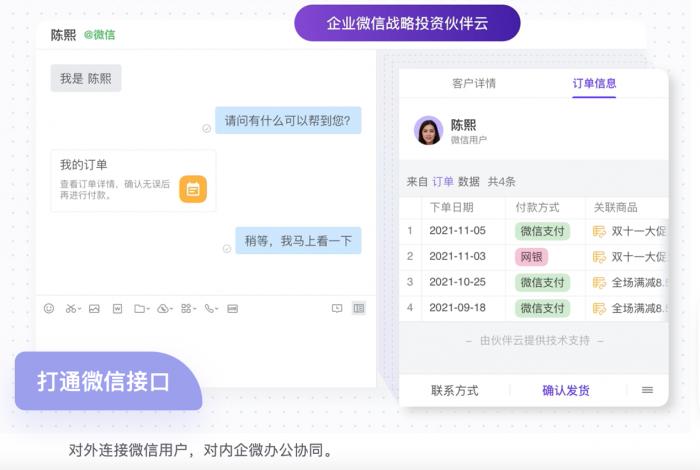Open the apps grid icon
Image resolution: width=700 pixels, height=470 pixels.
point(186,308)
